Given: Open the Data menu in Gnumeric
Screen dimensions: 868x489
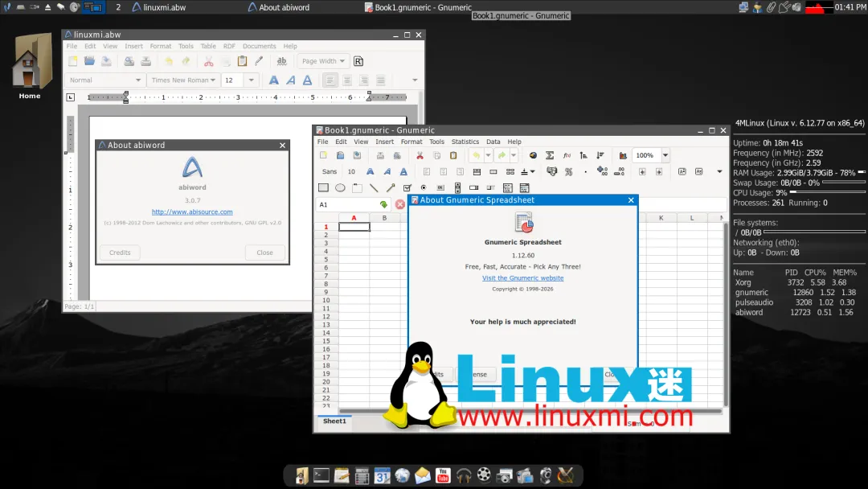Looking at the screenshot, I should (493, 142).
